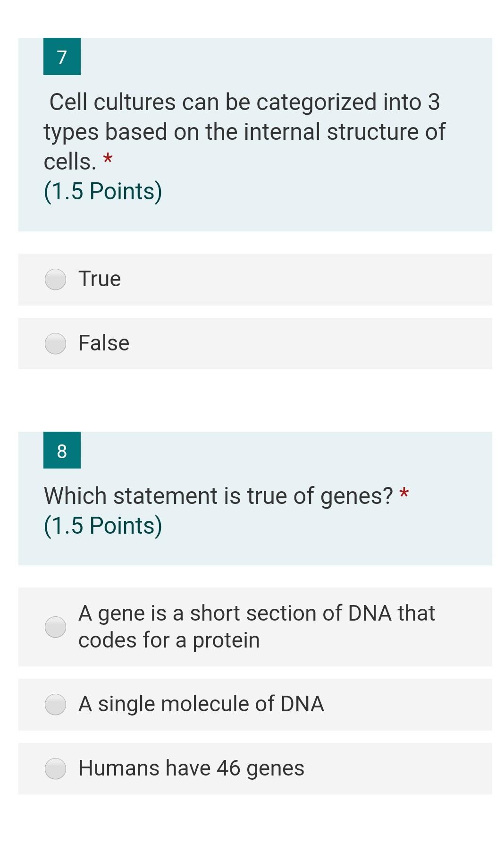Click '(1.5 Points)' under question 8
The height and width of the screenshot is (844, 504).
103,526
